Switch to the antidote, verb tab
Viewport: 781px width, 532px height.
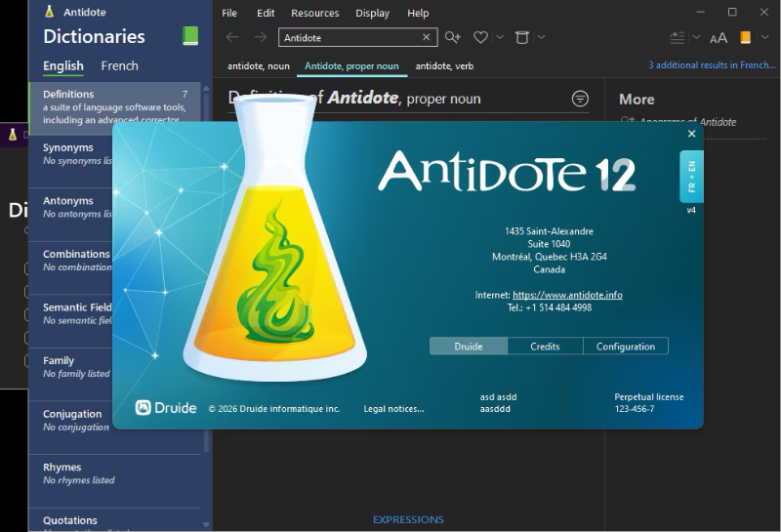pyautogui.click(x=444, y=65)
